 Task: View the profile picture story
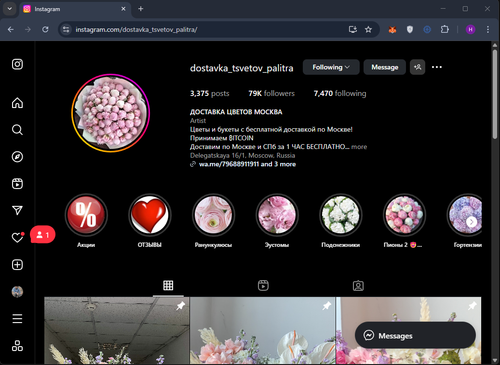coord(111,113)
